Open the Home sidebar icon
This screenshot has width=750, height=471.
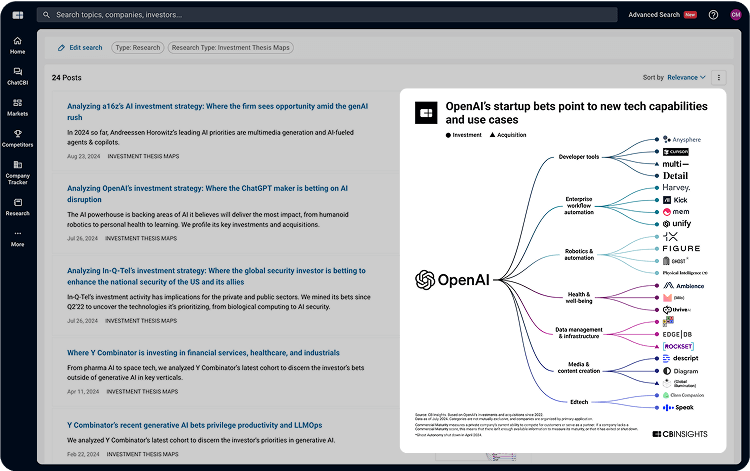coord(17,45)
